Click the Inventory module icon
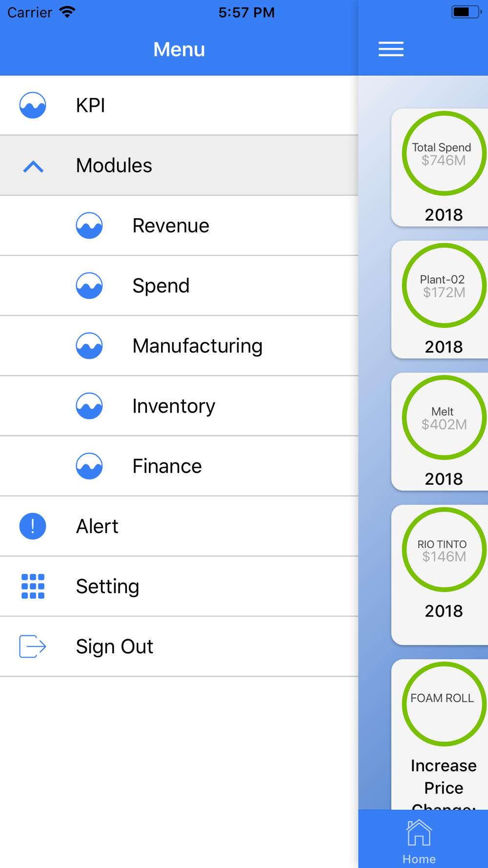The height and width of the screenshot is (868, 488). [89, 406]
